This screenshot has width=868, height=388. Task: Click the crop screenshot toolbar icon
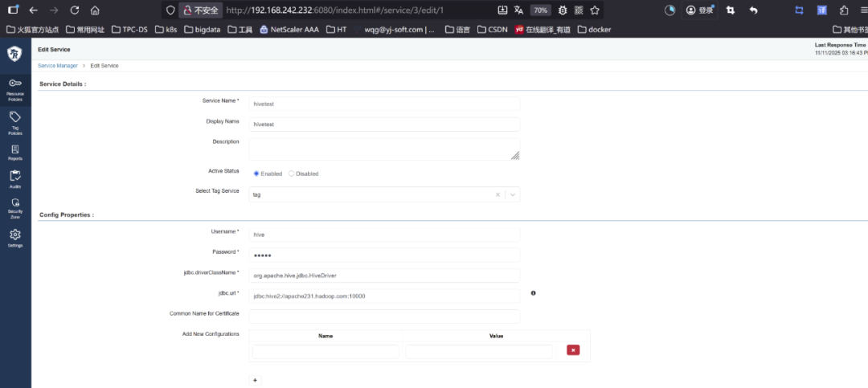731,10
